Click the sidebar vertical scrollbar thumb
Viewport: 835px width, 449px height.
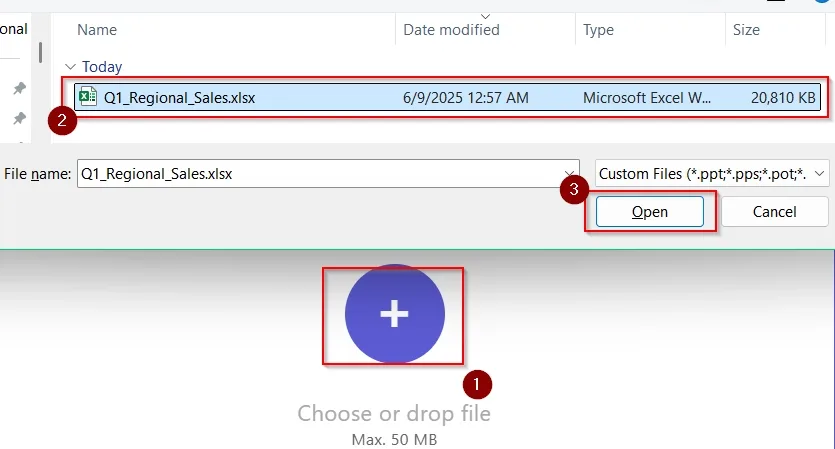point(40,53)
